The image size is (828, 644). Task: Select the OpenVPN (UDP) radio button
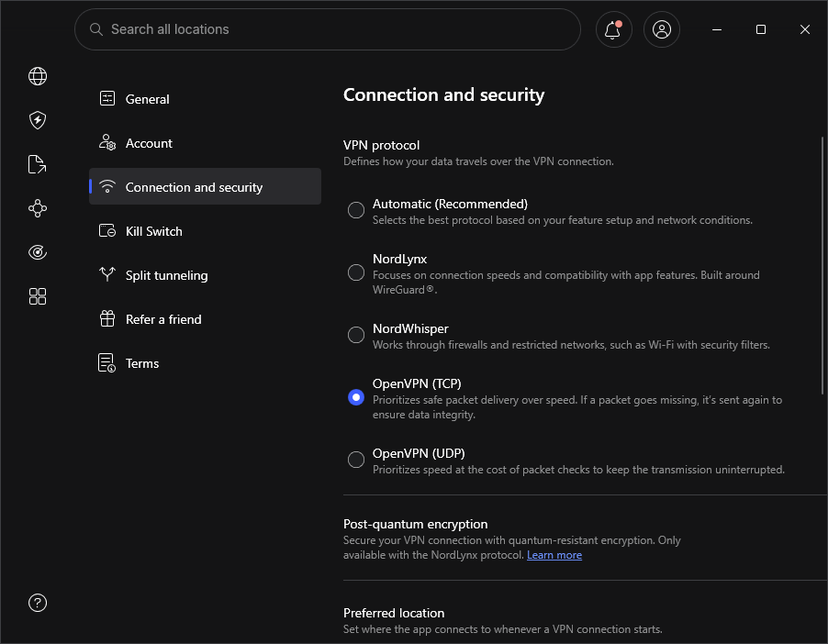click(356, 460)
